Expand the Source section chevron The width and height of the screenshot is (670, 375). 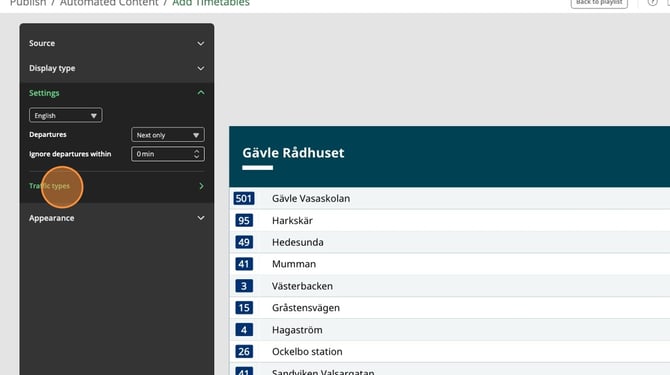coord(200,44)
